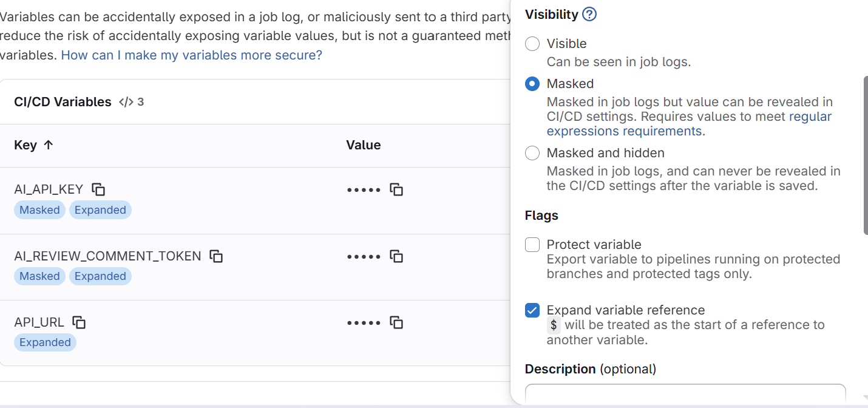Copy the AI_API_KEY key name

[x=98, y=189]
